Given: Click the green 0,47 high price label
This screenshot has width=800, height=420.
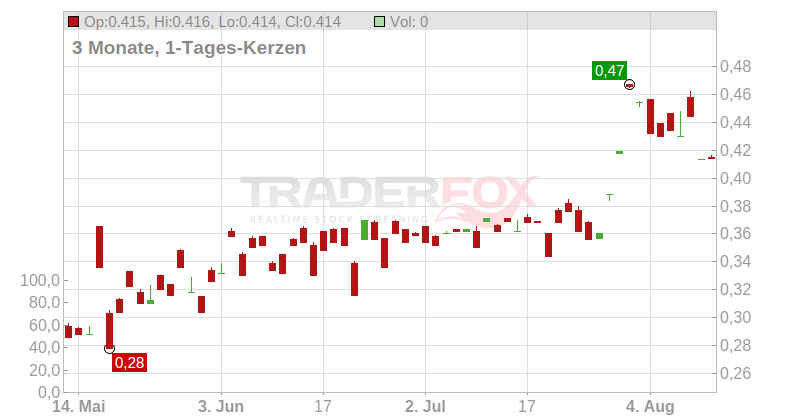Looking at the screenshot, I should click(x=609, y=70).
